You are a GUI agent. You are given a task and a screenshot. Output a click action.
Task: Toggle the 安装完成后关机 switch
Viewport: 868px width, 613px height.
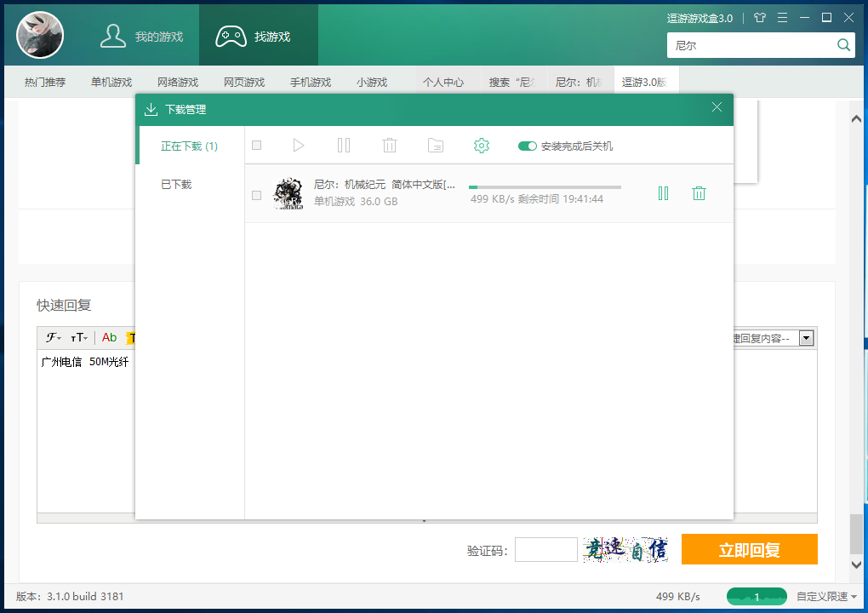point(527,146)
